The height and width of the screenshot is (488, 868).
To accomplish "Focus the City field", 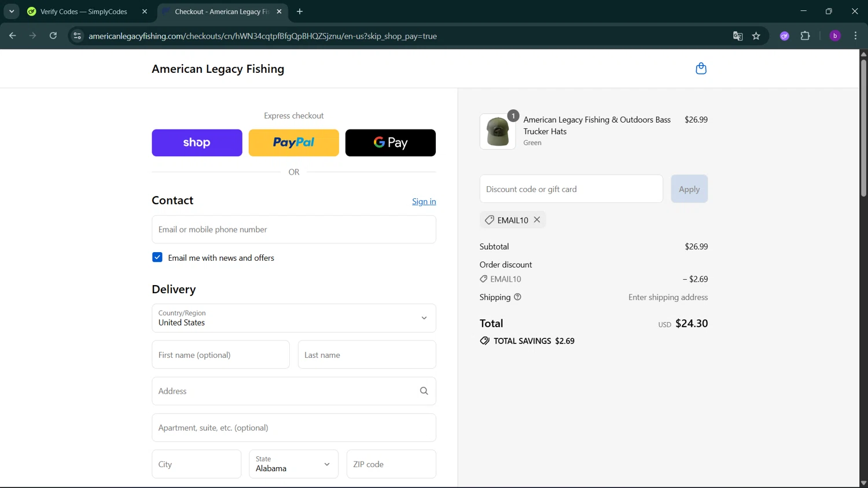I will 197,464.
